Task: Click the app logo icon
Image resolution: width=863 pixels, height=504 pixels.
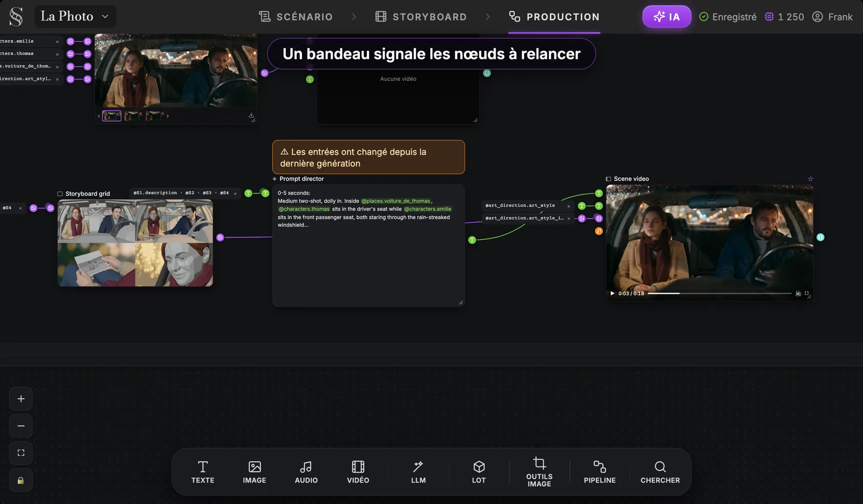Action: tap(16, 17)
